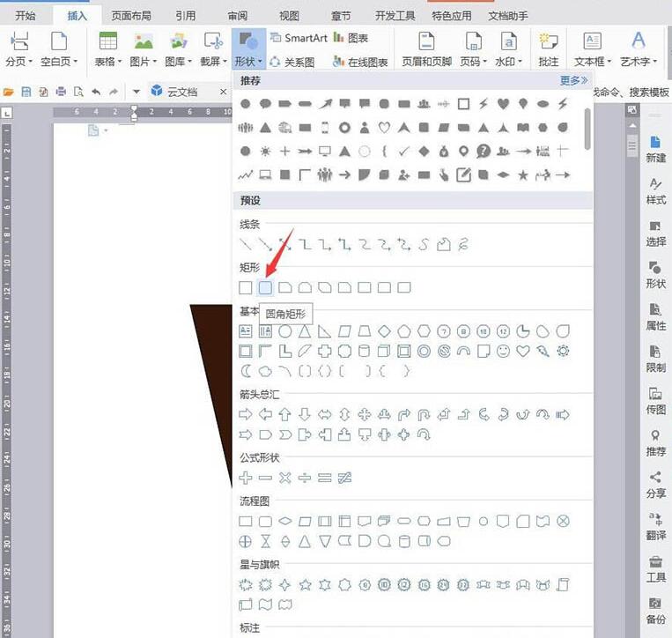Choose the heart shape in basic shapes

point(523,351)
